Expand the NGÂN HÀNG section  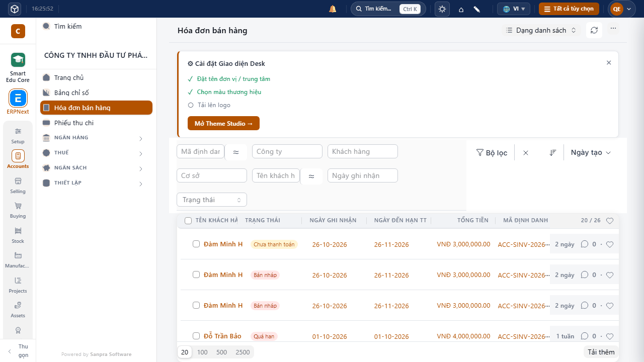click(x=96, y=138)
